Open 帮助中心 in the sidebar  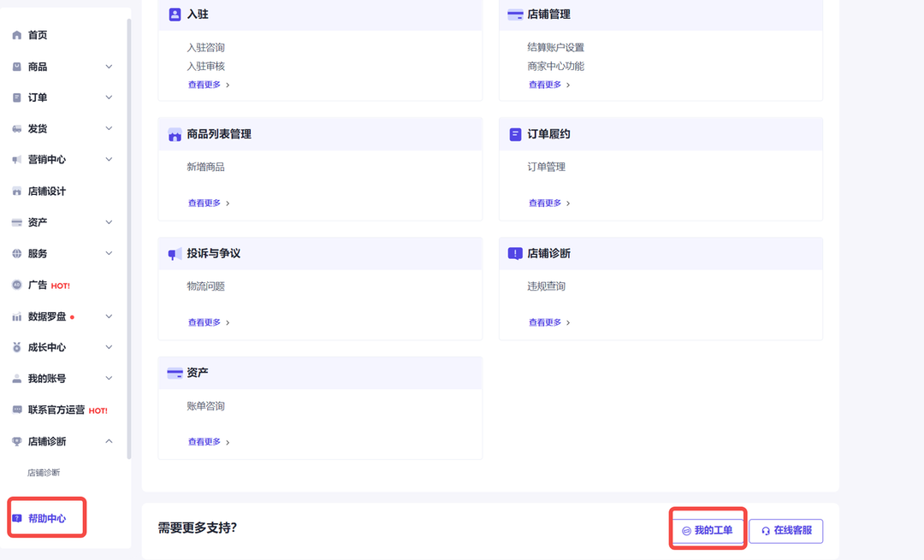click(46, 518)
